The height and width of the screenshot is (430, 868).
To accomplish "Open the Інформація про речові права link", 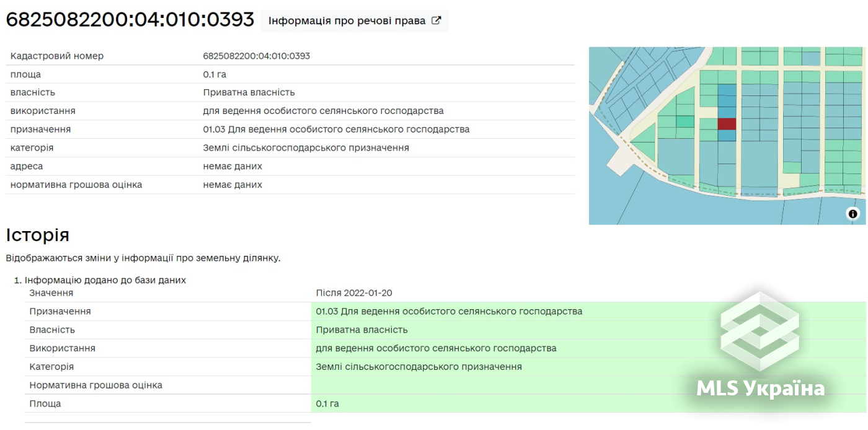I will click(x=355, y=20).
